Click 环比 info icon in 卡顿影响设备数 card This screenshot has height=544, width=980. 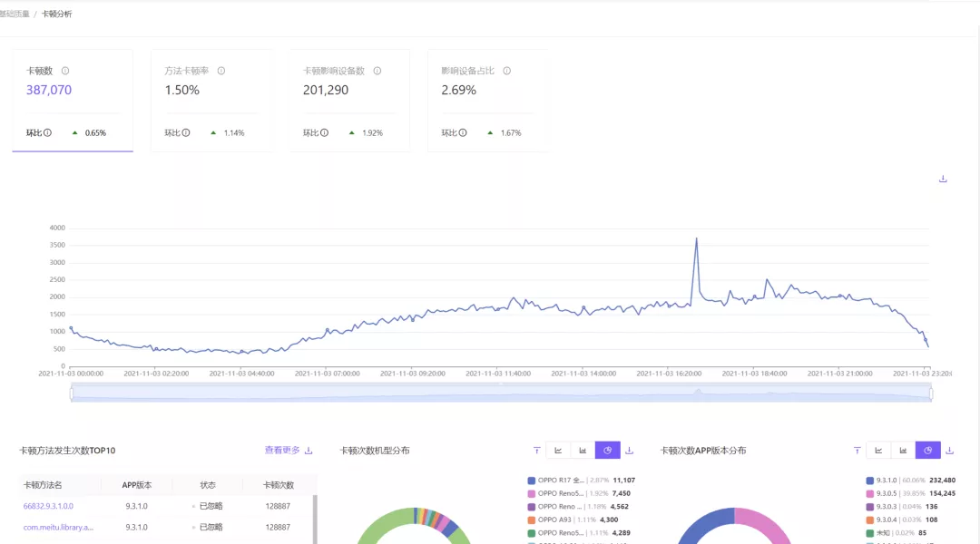tap(325, 133)
